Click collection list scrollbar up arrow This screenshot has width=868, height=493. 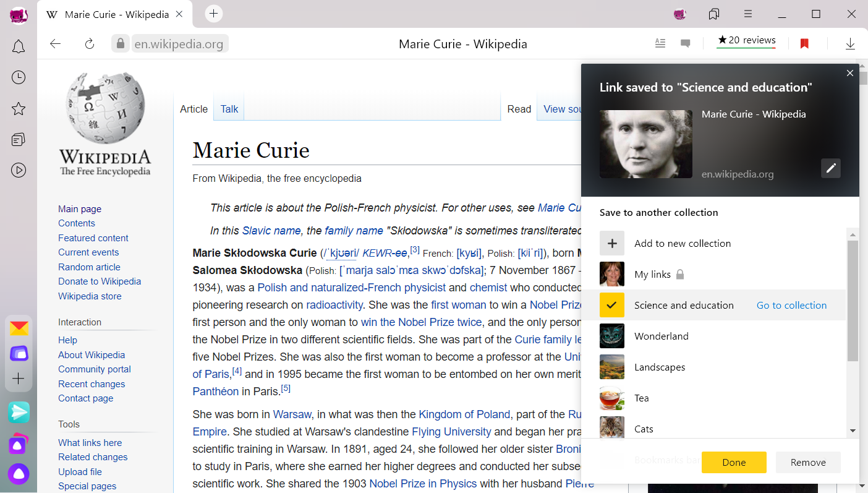coord(853,234)
